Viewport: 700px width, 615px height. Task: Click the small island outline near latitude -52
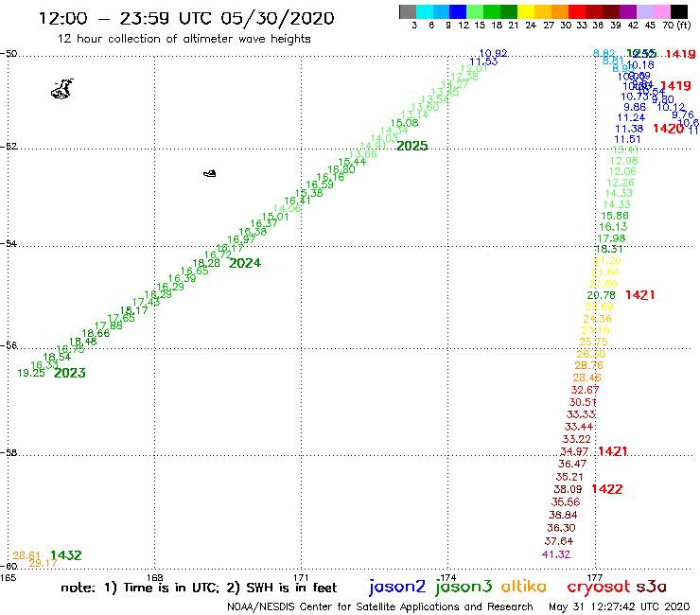(x=210, y=173)
